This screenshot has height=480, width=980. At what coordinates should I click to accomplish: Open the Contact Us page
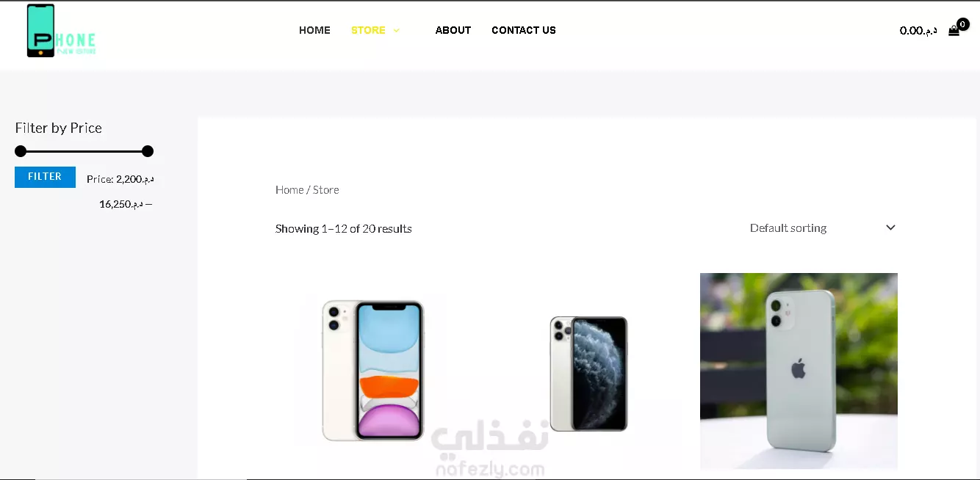coord(524,30)
